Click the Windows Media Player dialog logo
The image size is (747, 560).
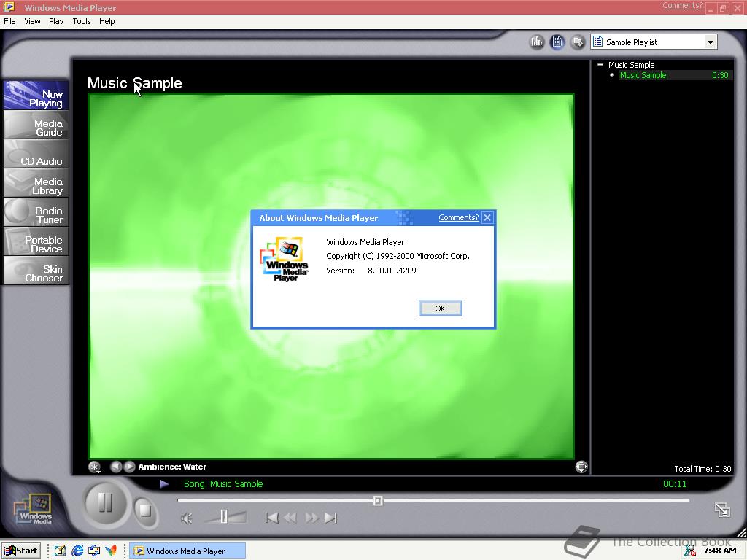coord(285,259)
